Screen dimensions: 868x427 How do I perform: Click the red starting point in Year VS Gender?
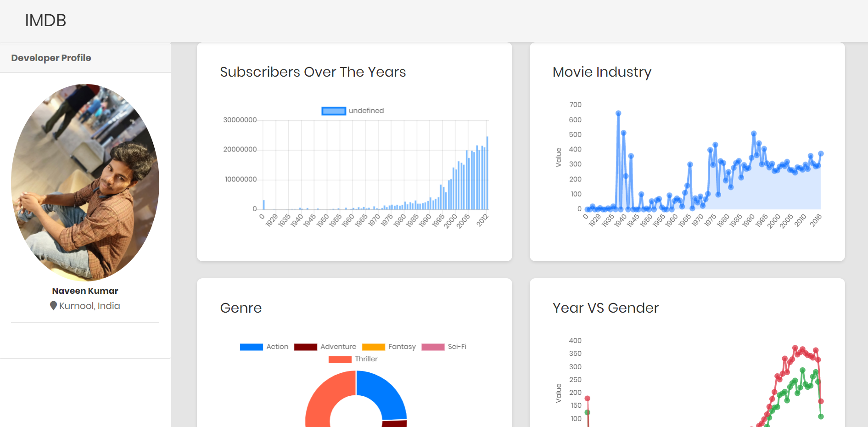coord(587,399)
